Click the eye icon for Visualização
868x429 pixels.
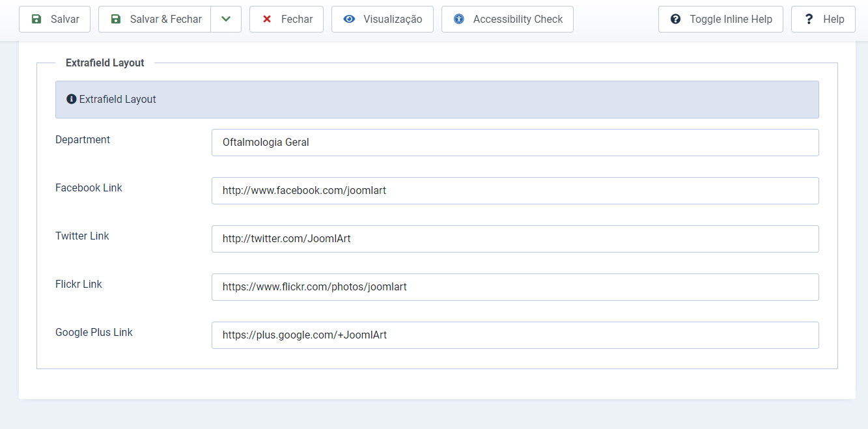[x=350, y=20]
